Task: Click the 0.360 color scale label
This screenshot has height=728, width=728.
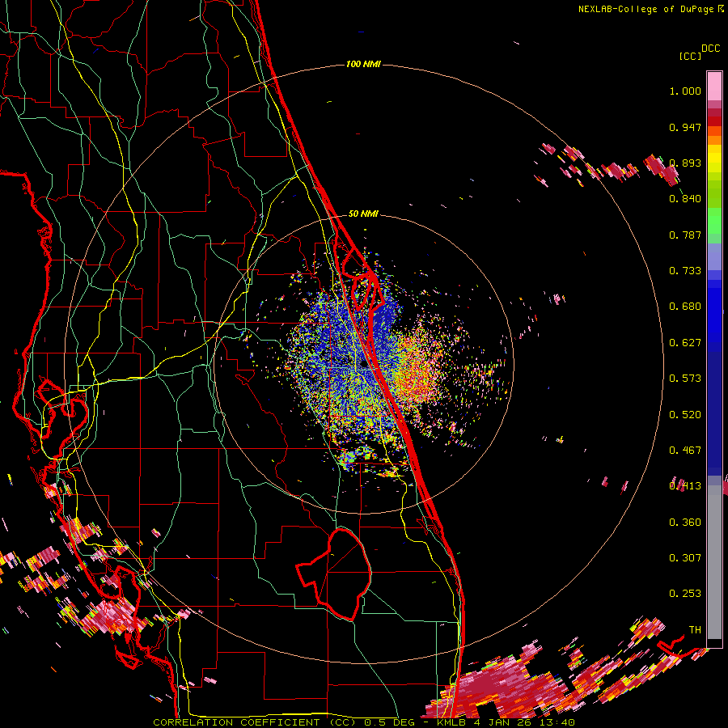Action: pos(685,523)
